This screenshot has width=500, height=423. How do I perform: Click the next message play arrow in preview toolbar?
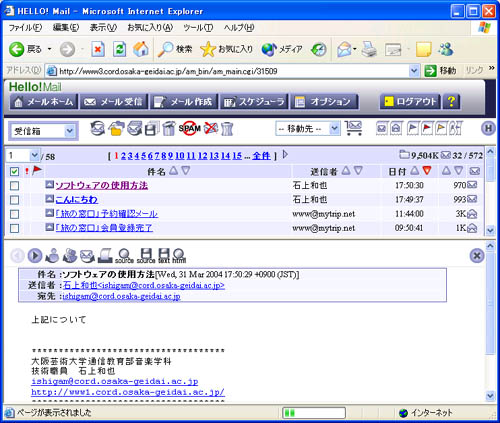click(35, 256)
